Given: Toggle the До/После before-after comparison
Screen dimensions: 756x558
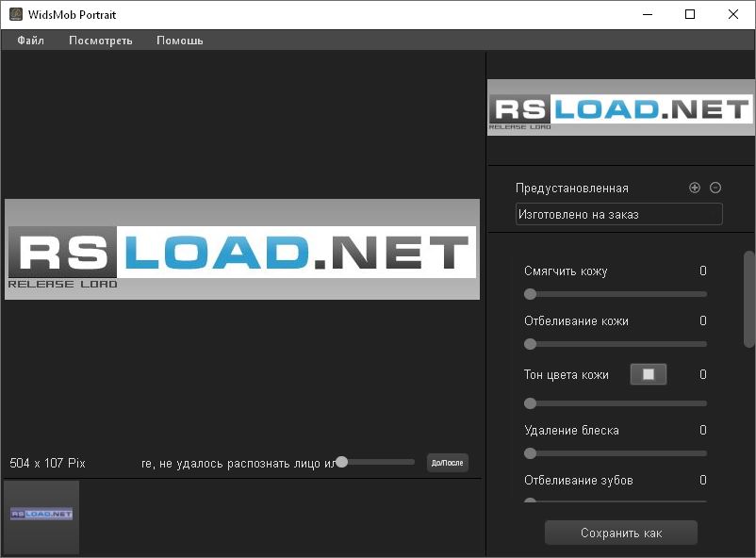Looking at the screenshot, I should pos(446,462).
